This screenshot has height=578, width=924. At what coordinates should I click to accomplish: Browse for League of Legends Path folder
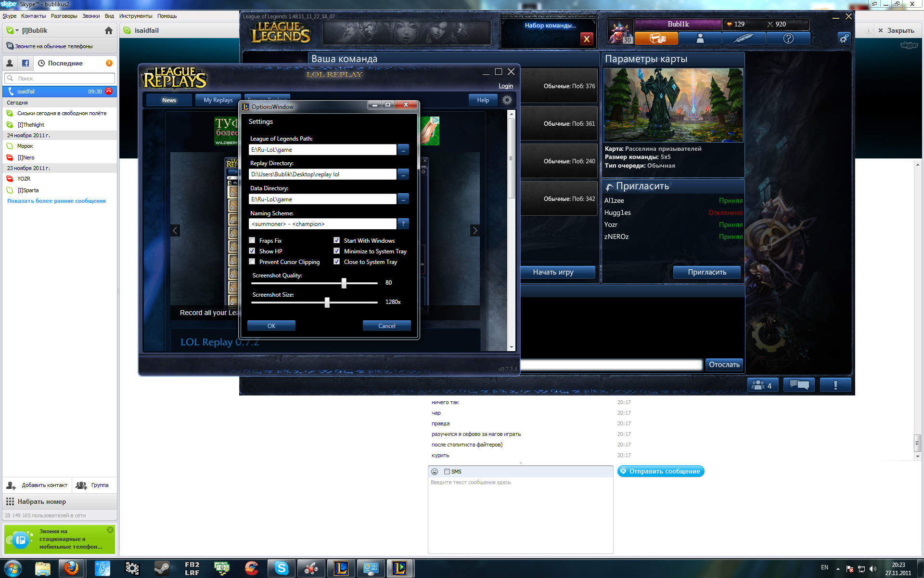tap(403, 150)
